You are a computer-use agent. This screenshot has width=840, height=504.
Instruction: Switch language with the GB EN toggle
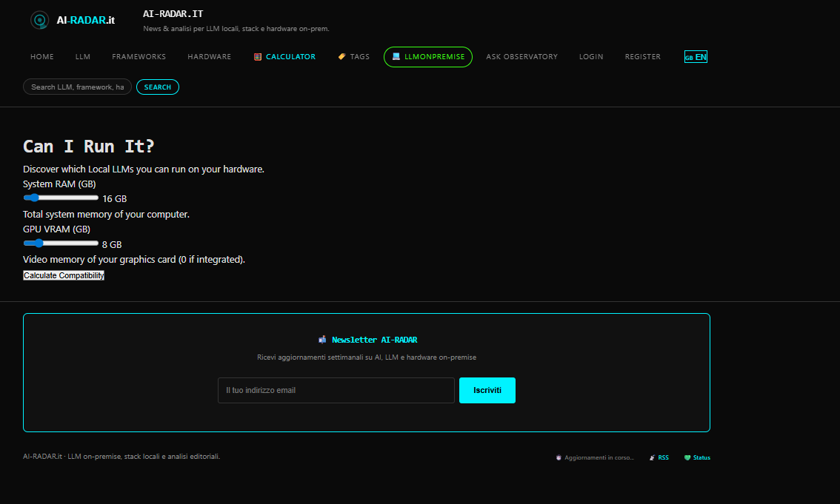coord(696,56)
